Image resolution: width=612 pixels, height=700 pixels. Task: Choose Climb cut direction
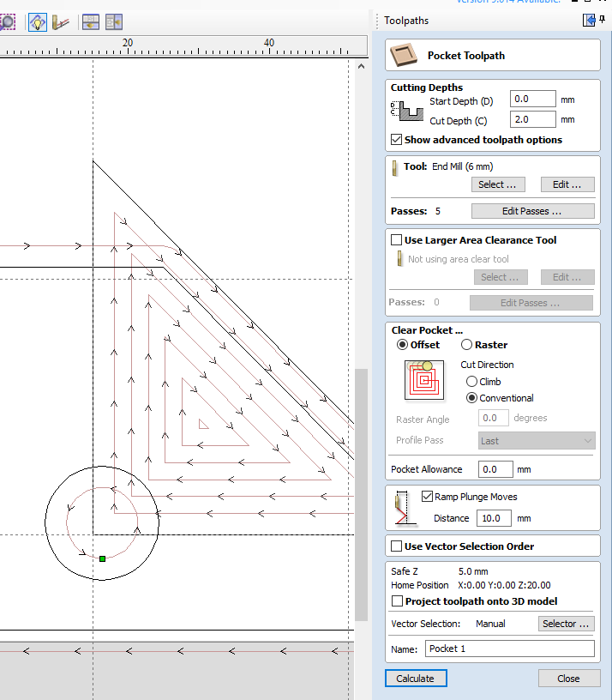point(471,382)
